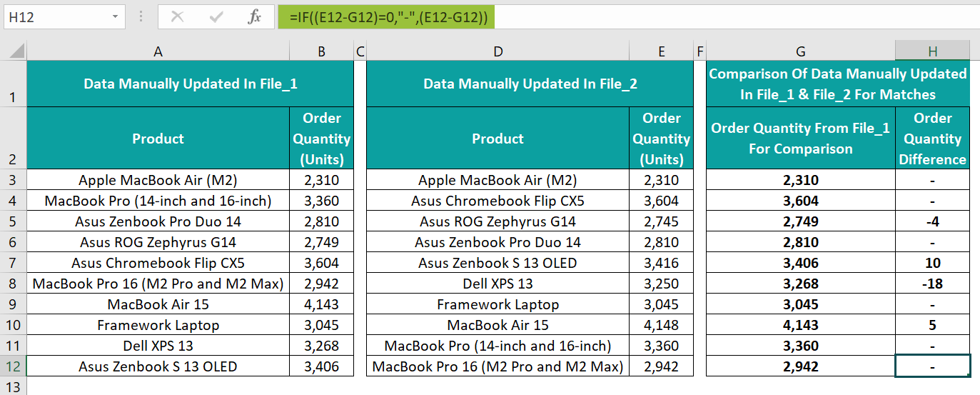Select cell G12 value 2,942
The height and width of the screenshot is (395, 980).
click(801, 366)
